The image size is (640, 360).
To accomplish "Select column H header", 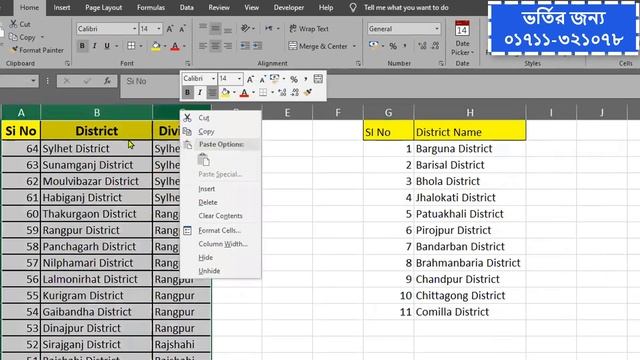I will (470, 113).
